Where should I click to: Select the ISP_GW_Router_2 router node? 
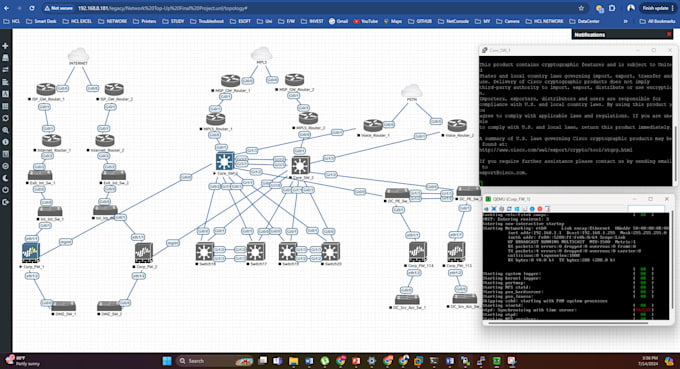click(x=114, y=89)
